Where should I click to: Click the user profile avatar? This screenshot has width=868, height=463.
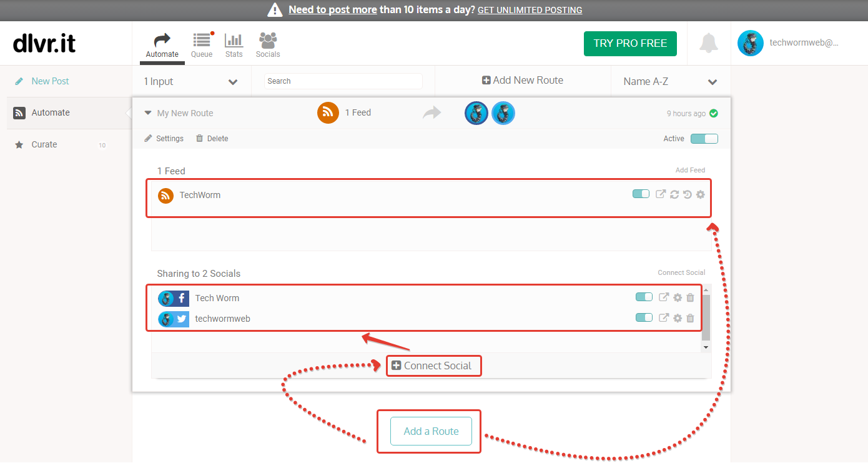[x=750, y=43]
